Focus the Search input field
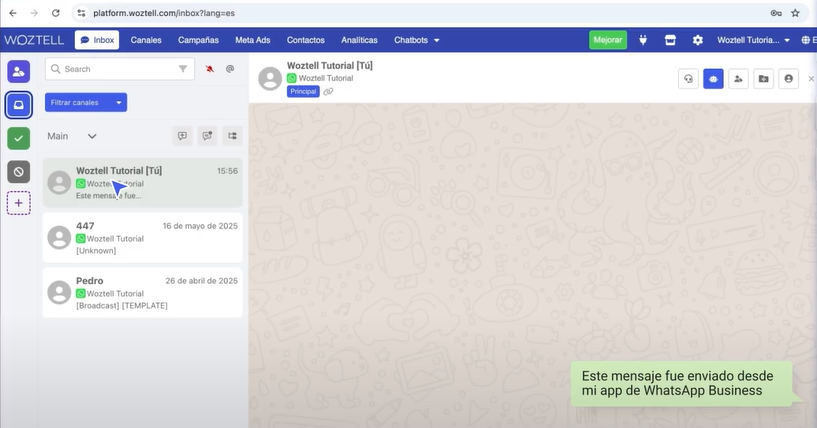 click(120, 69)
